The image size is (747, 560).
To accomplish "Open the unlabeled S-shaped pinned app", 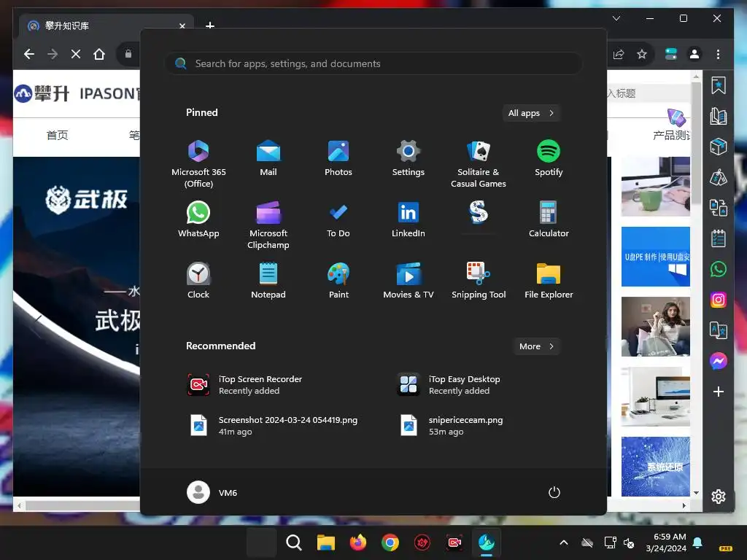I will click(479, 212).
